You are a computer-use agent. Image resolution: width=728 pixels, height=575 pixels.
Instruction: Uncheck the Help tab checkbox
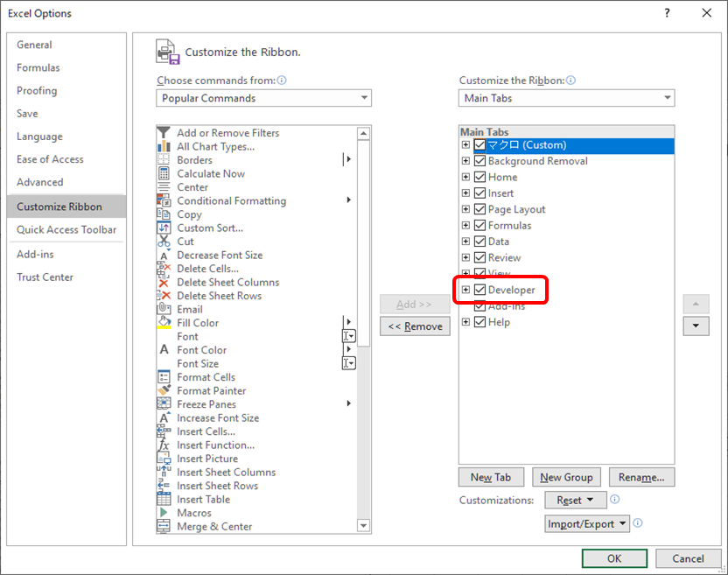[x=479, y=322]
